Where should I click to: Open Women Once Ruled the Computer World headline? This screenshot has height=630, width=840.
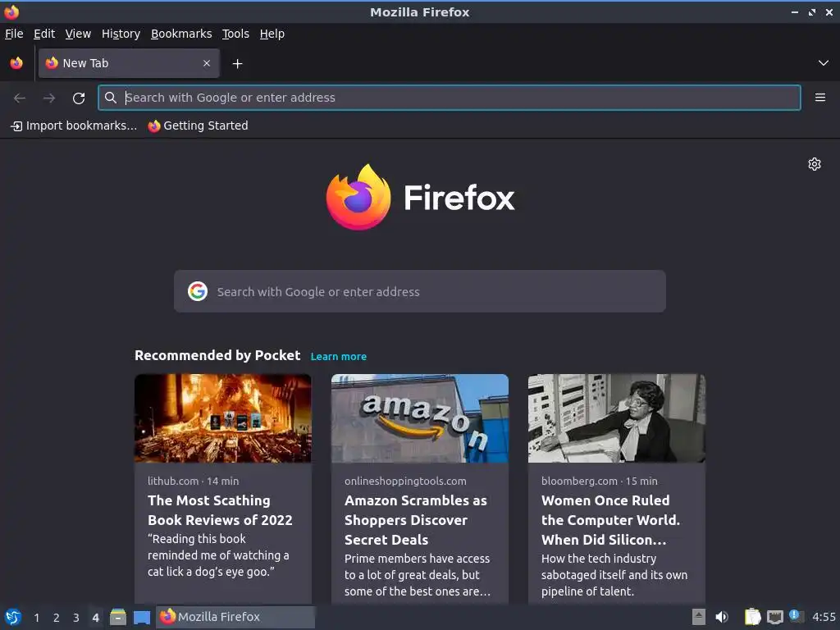tap(610, 519)
